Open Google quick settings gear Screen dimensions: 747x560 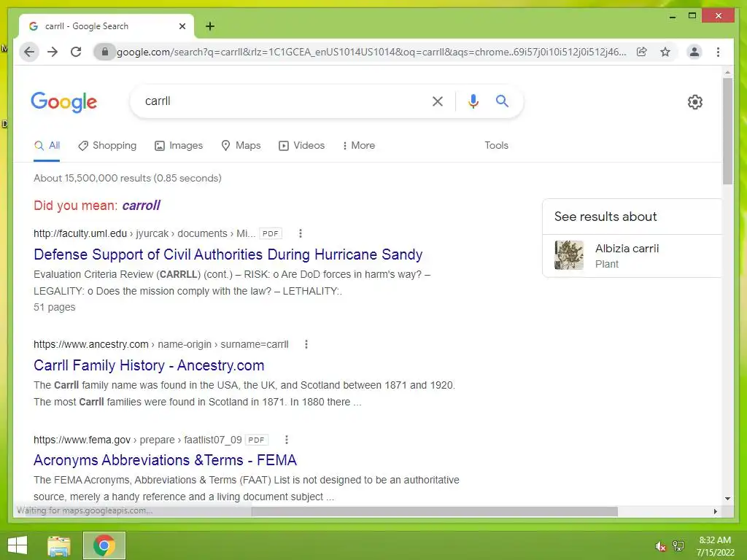pyautogui.click(x=695, y=101)
